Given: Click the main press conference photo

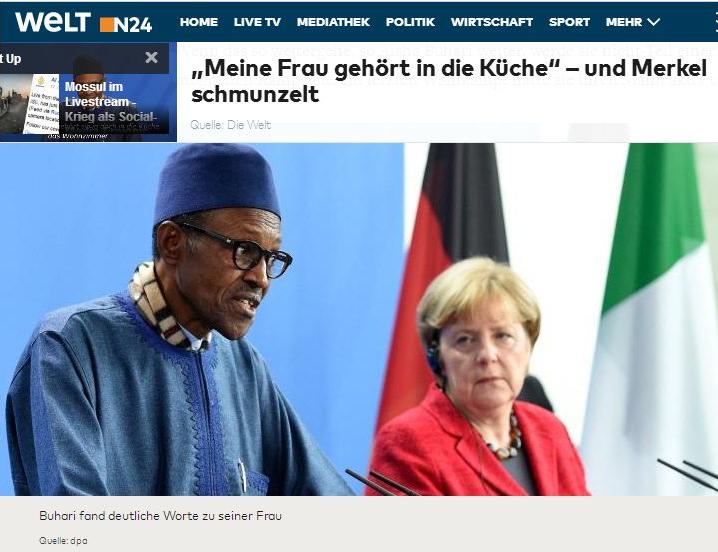Looking at the screenshot, I should 359,319.
